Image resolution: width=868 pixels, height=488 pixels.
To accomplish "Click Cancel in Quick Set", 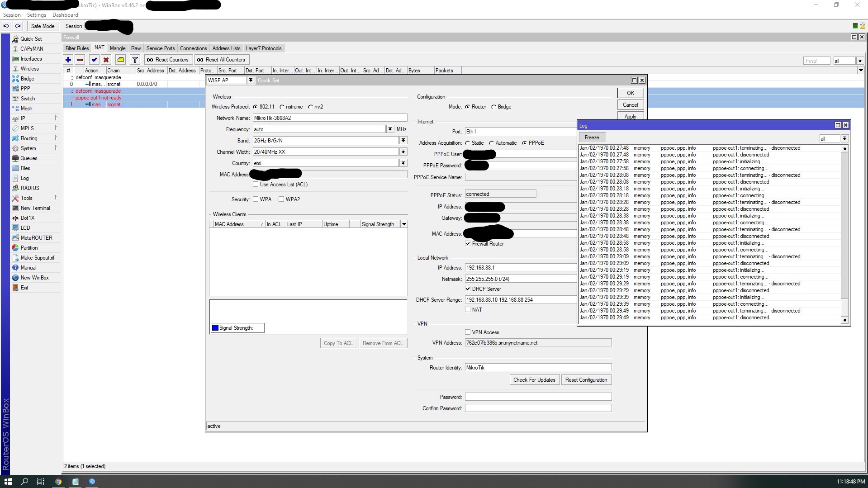I will pos(631,105).
